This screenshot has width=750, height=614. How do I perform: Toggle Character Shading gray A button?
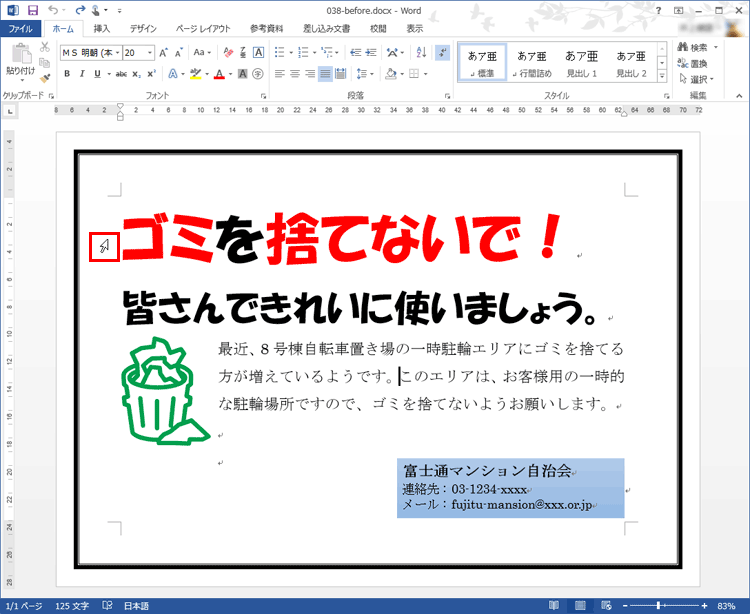pyautogui.click(x=243, y=74)
